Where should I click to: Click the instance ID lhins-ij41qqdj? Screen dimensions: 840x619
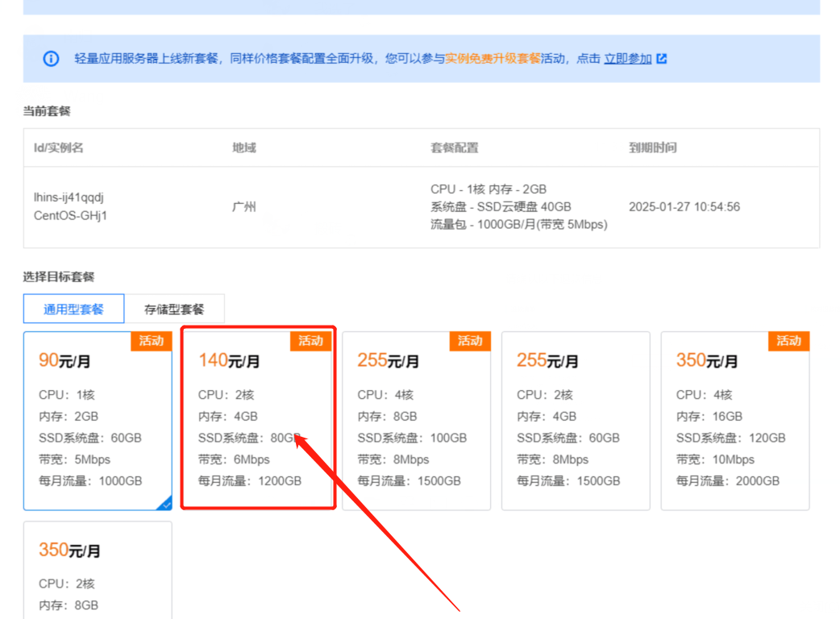click(x=69, y=197)
